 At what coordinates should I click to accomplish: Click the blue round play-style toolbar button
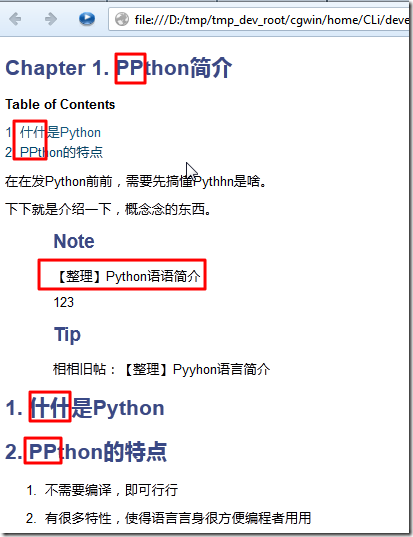coord(87,19)
